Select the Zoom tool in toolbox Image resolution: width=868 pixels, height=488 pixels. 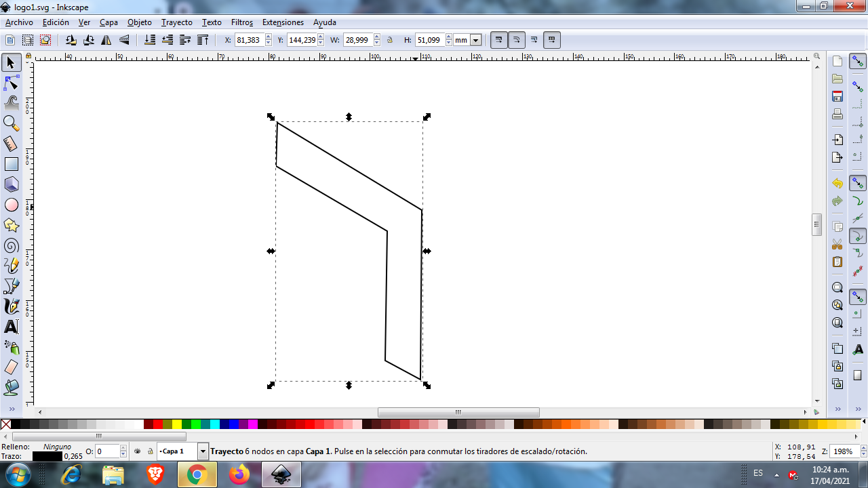[11, 123]
